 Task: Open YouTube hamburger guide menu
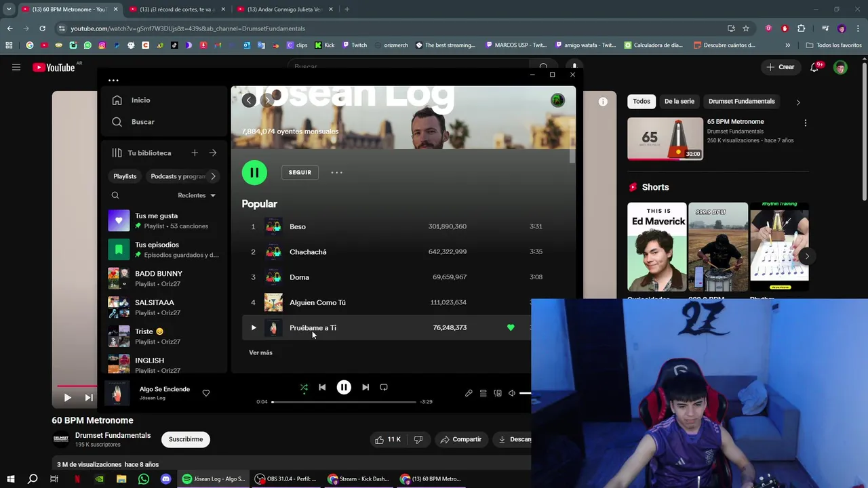[x=16, y=67]
